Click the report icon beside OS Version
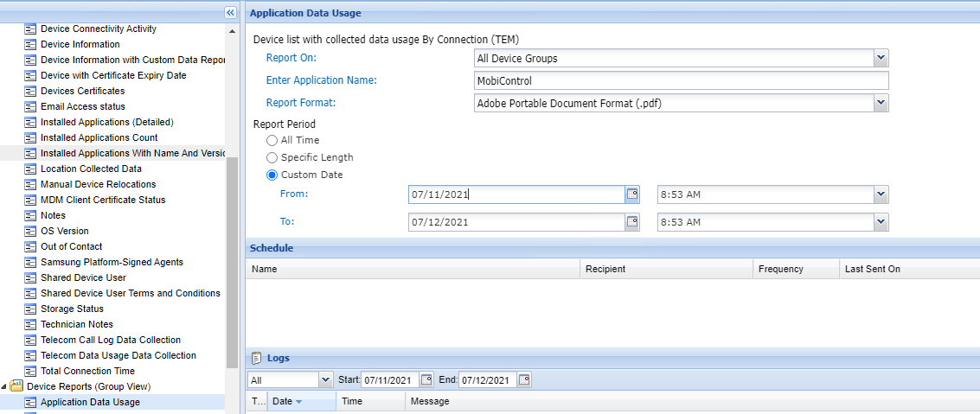Viewport: 980px width, 414px height. (30, 231)
